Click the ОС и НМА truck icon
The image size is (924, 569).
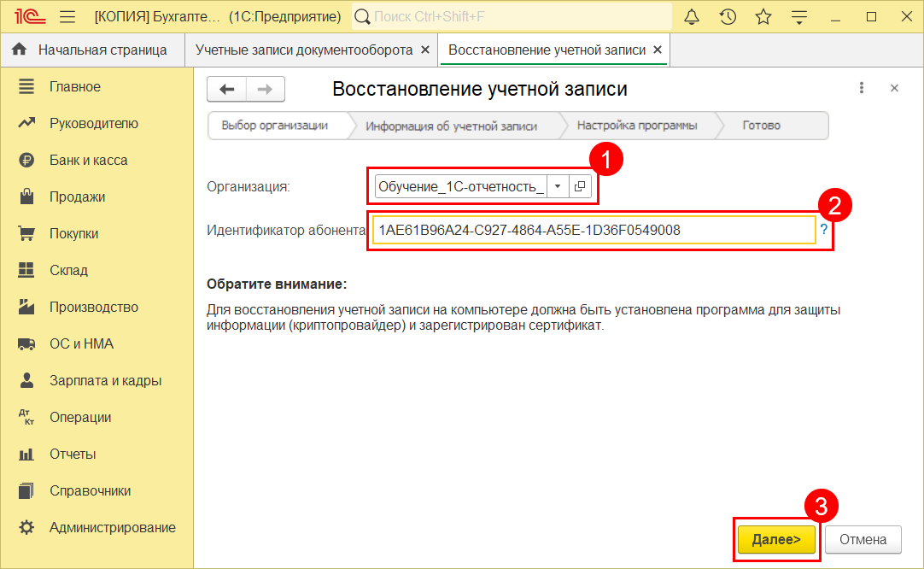[x=26, y=343]
